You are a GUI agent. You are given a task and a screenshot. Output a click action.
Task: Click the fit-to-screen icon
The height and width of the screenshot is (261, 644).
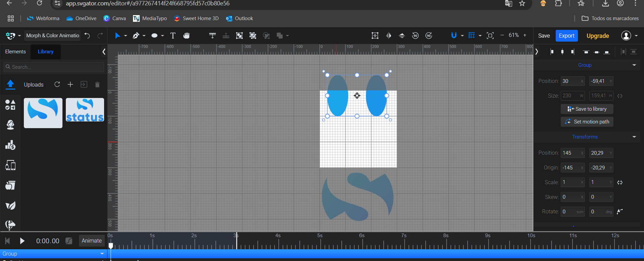point(490,36)
